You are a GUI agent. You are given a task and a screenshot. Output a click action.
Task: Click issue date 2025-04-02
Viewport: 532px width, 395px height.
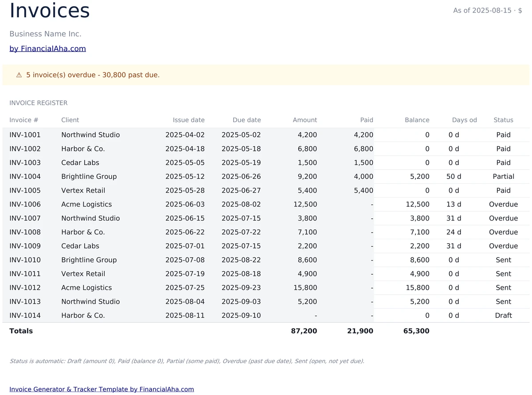pyautogui.click(x=185, y=135)
